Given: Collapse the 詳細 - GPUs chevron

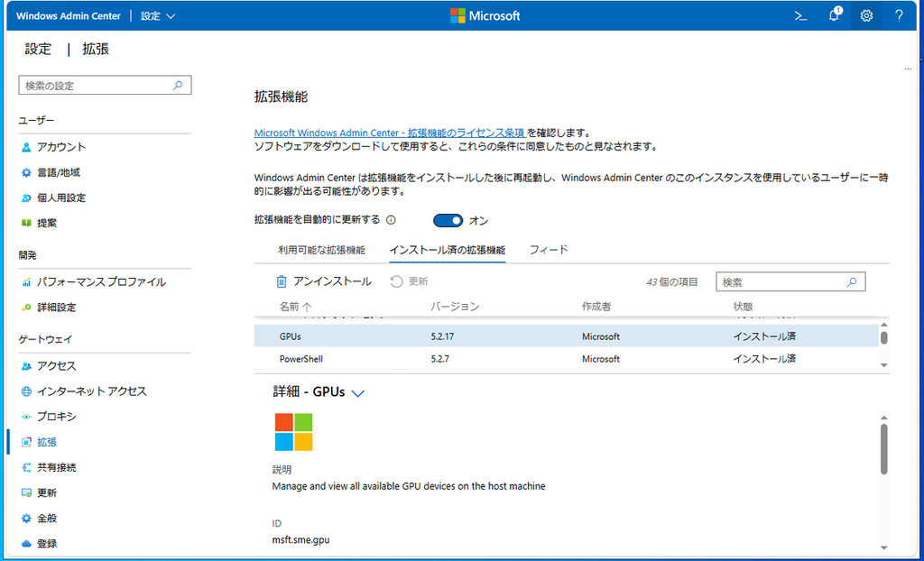Looking at the screenshot, I should coord(357,393).
